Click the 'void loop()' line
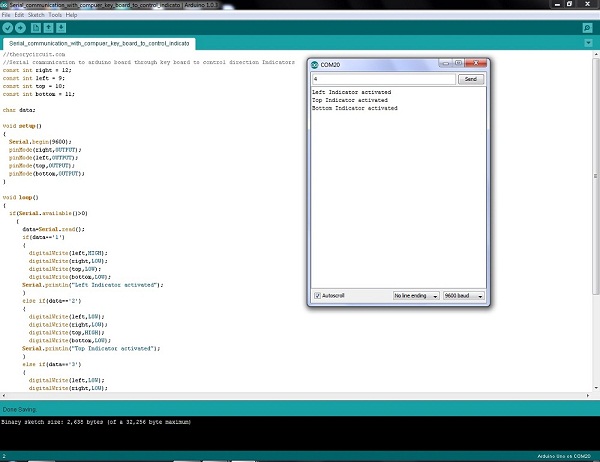This screenshot has width=600, height=462. [21, 198]
